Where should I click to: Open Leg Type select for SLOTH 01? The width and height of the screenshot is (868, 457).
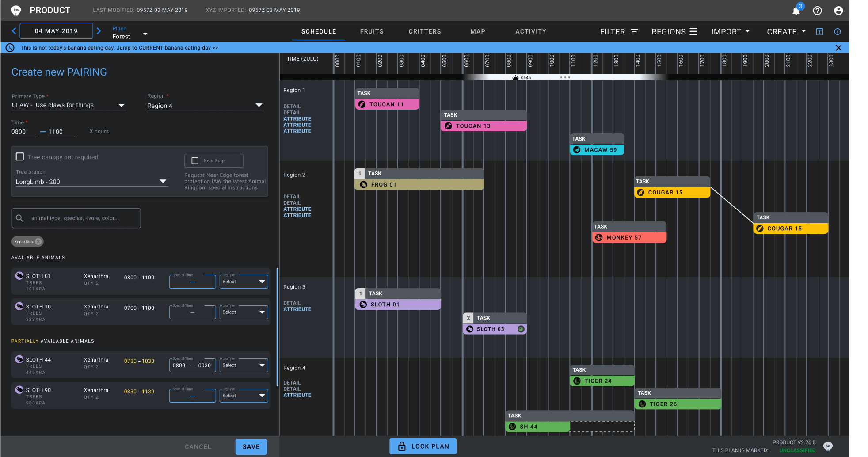(x=244, y=282)
